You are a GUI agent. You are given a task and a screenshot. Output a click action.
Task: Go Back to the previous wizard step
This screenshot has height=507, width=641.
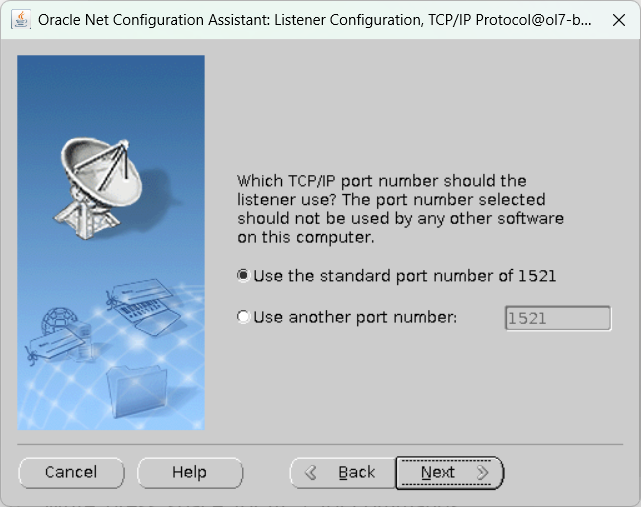click(x=343, y=473)
